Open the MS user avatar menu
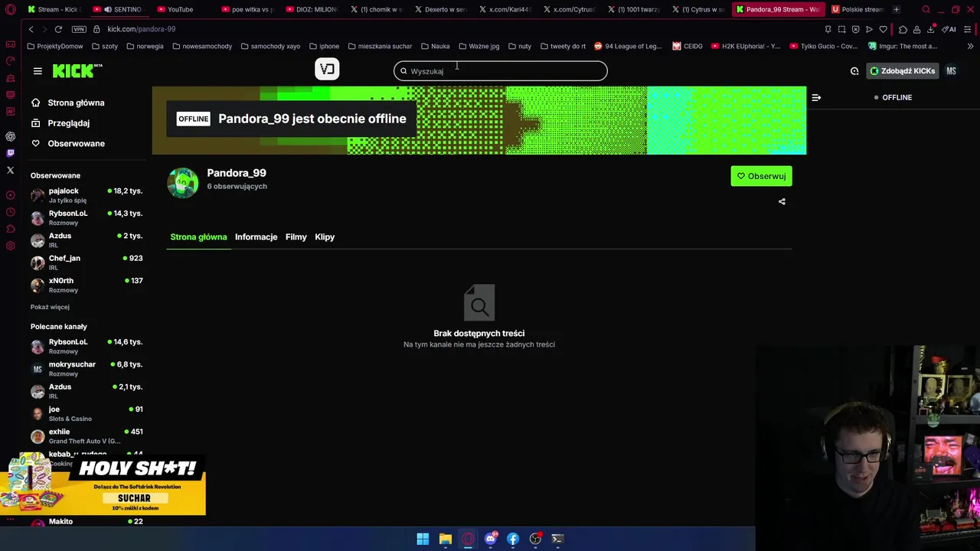 951,71
